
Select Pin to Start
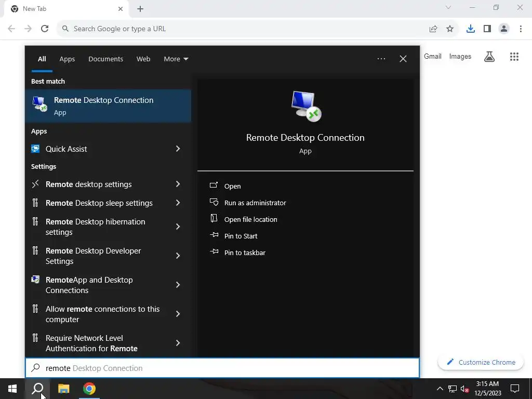click(x=241, y=236)
